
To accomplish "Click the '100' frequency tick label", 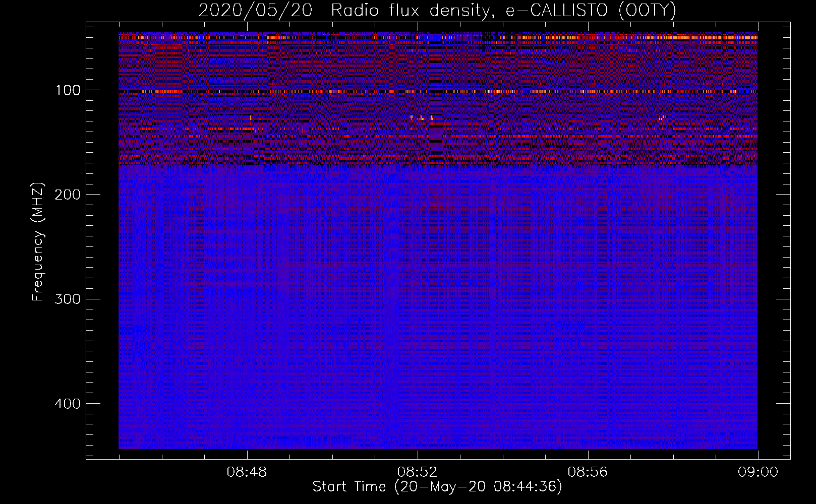I will (x=68, y=90).
